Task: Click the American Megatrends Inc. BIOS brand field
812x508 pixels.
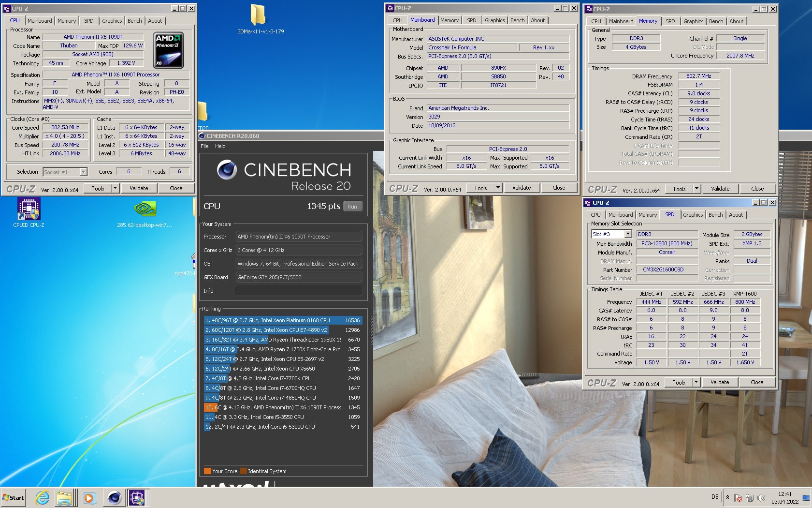Action: [x=498, y=108]
